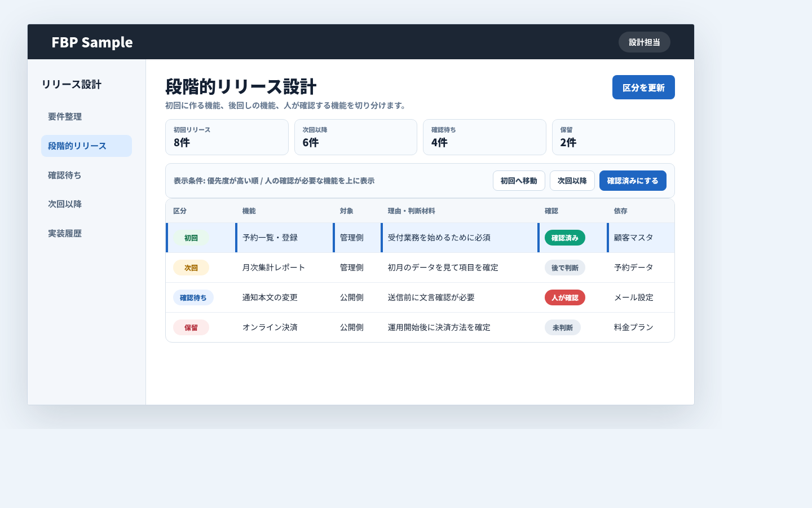
Task: Click 受付業務を始めるために必須 reason text
Action: tap(439, 238)
